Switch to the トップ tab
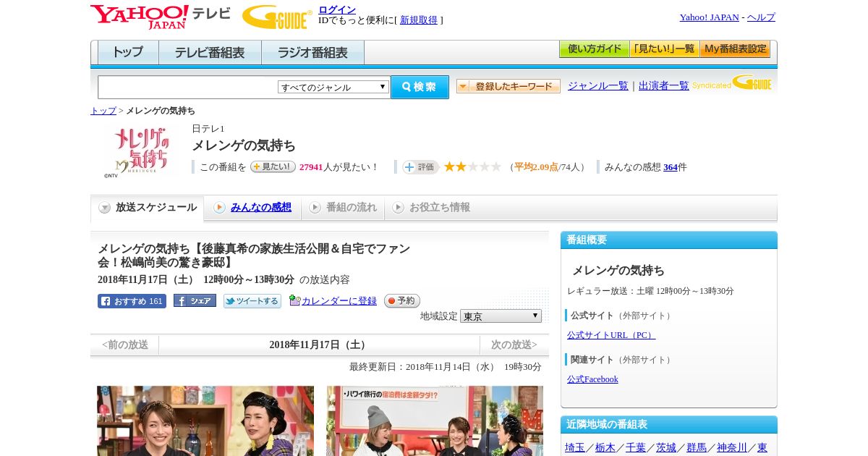Viewport: 868px width, 456px height. 128,53
